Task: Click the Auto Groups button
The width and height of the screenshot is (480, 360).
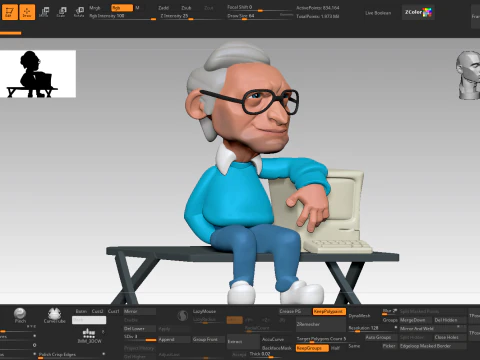Action: (380, 337)
